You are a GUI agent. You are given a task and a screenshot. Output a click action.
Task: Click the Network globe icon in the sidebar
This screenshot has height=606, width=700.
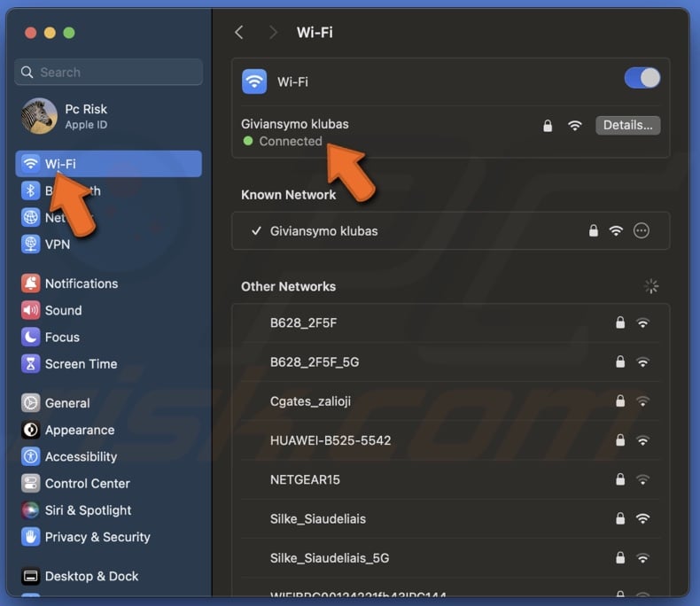click(30, 217)
